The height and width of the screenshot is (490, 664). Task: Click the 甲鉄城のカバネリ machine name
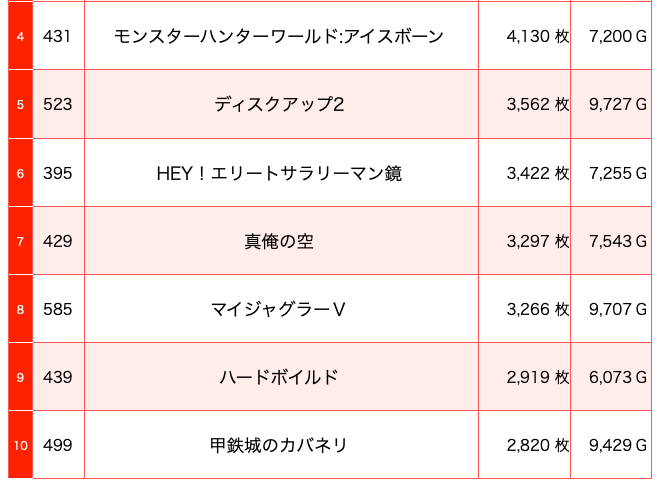click(279, 446)
